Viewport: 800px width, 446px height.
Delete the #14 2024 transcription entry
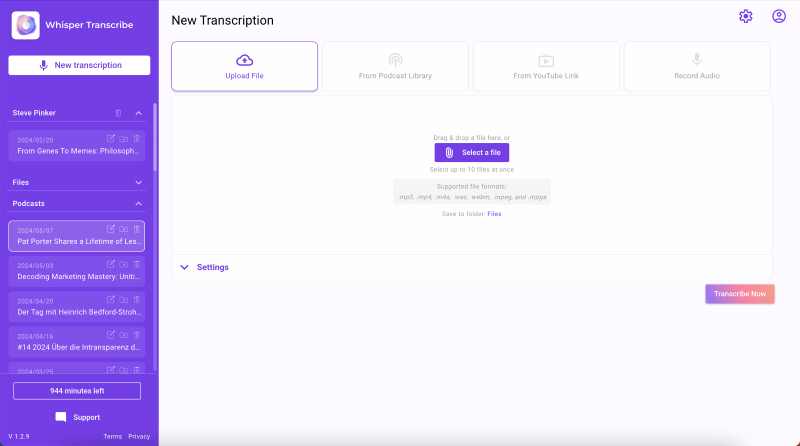[137, 335]
